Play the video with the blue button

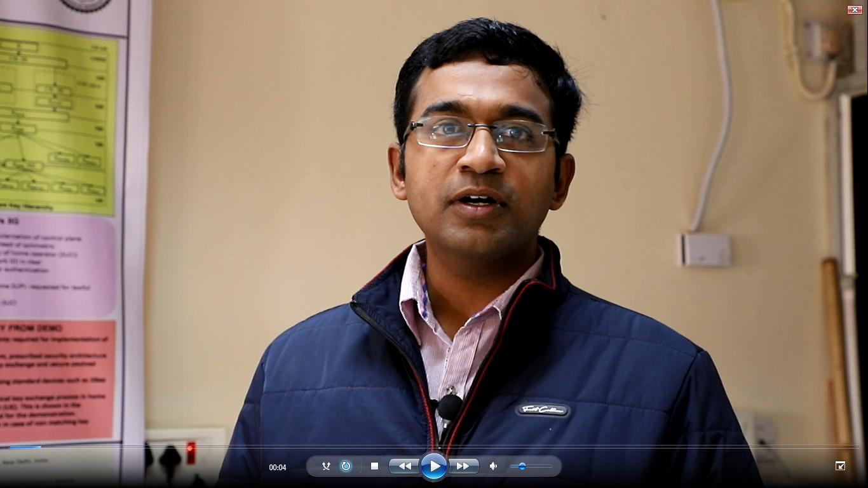434,466
